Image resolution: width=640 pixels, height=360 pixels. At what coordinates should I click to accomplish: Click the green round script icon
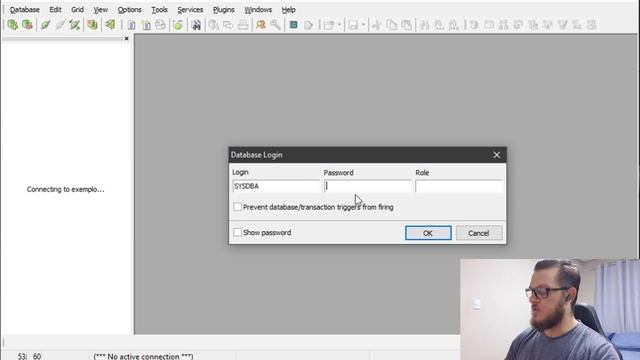(x=178, y=25)
